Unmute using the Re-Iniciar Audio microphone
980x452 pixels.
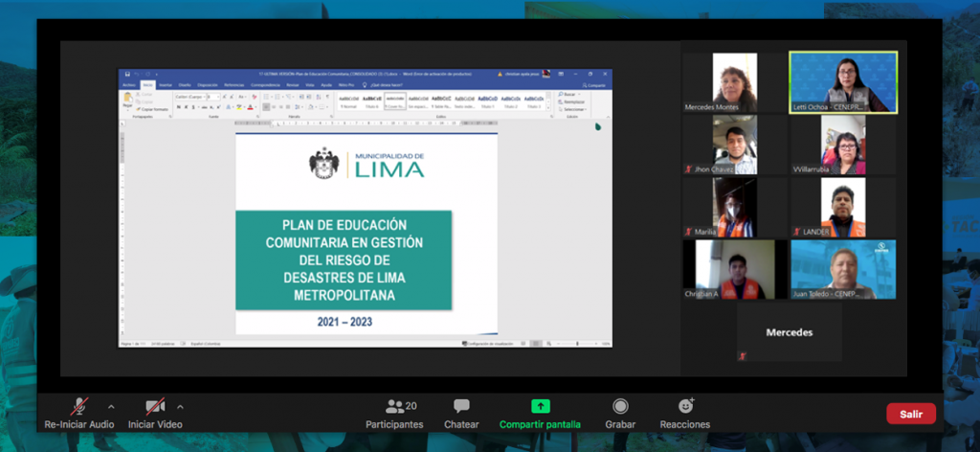[79, 406]
